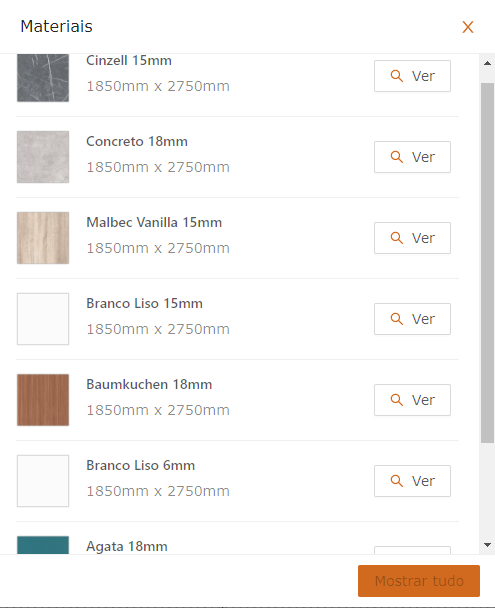Click the magnifier icon for Branco Liso 15mm
This screenshot has height=608, width=495.
click(x=397, y=319)
